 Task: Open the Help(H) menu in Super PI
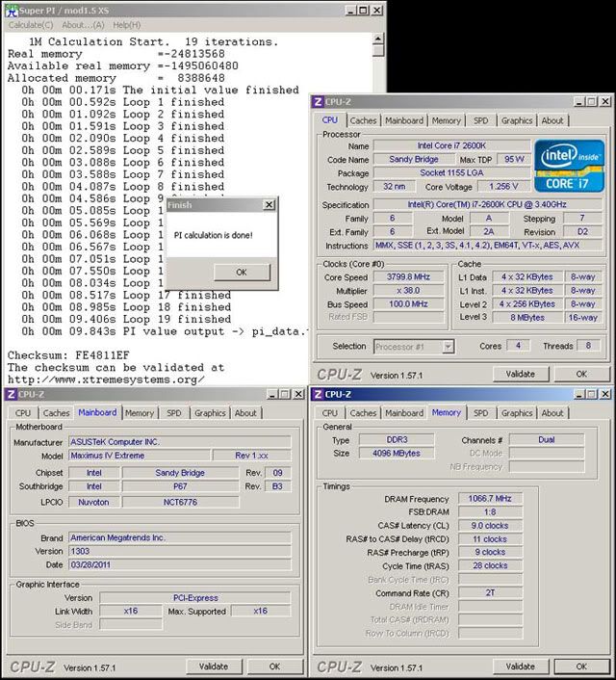tap(127, 25)
